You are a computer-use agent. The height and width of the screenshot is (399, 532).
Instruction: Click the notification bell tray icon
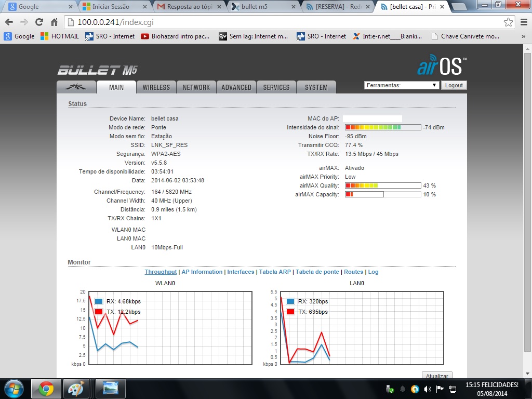pos(403,389)
